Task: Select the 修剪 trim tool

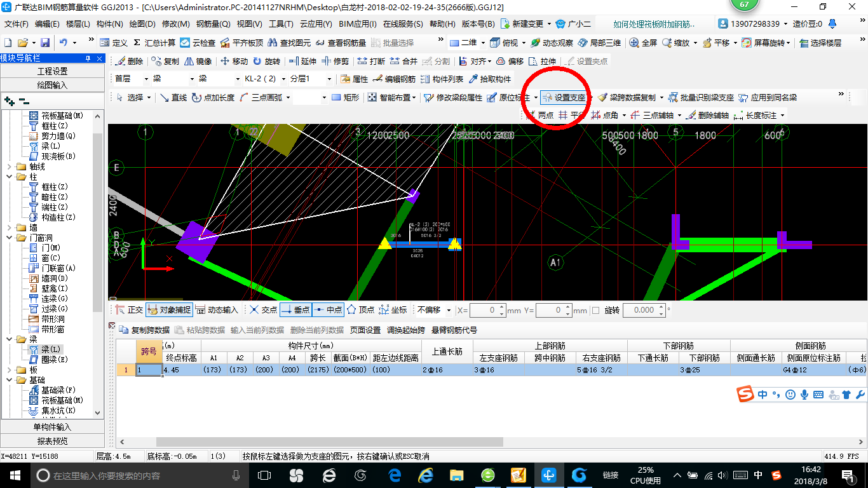Action: point(335,62)
